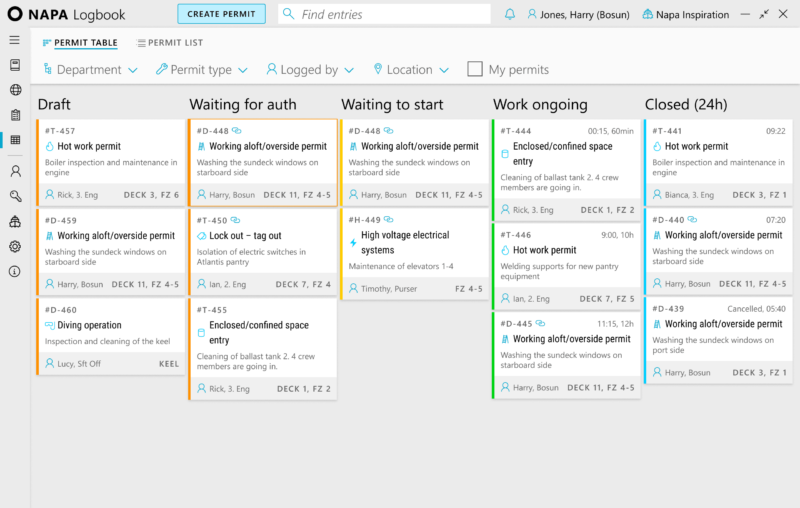Image resolution: width=800 pixels, height=508 pixels.
Task: Click the settings gear sidebar icon
Action: [x=15, y=246]
